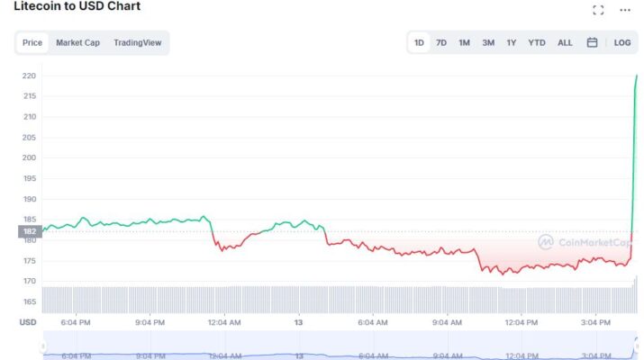Viewport: 644px width, 360px height.
Task: Select the 1M time range
Action: [x=464, y=42]
